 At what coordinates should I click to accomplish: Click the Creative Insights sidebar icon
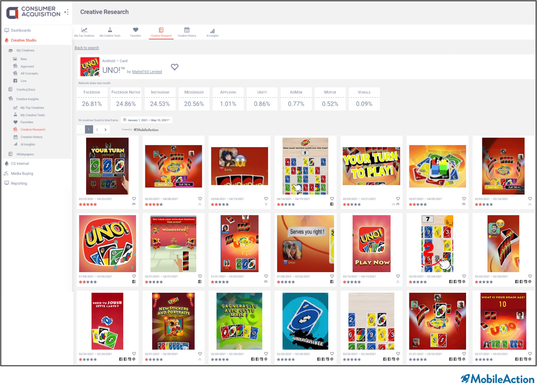coord(10,99)
